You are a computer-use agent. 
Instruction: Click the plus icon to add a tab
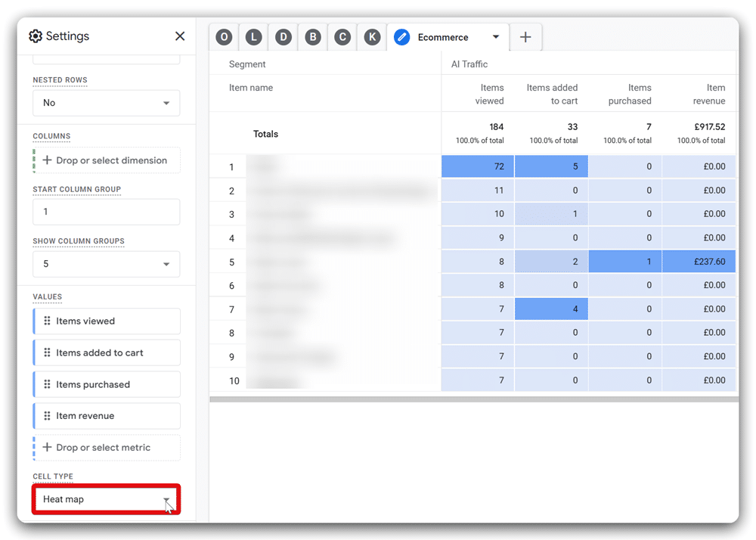click(525, 36)
